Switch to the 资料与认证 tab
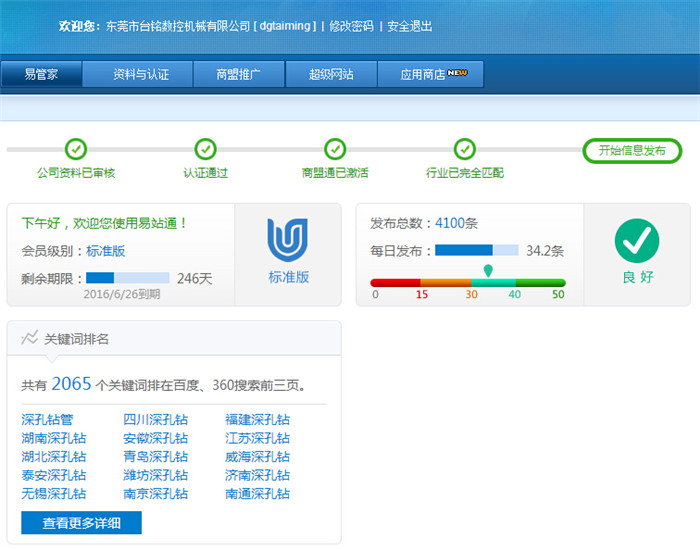The height and width of the screenshot is (550, 700). [141, 74]
